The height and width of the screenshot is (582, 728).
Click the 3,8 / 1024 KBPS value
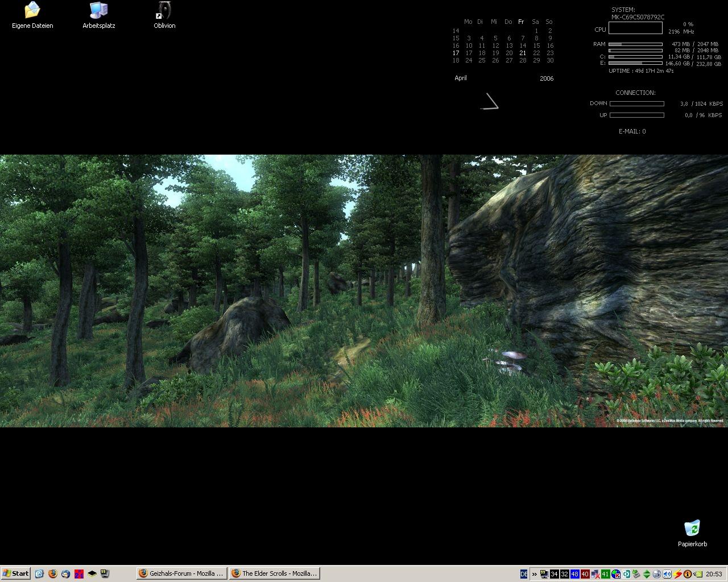tap(701, 104)
